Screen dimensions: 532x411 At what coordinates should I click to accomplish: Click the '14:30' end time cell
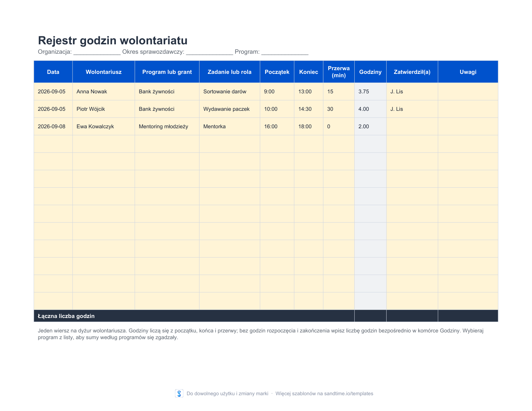pyautogui.click(x=309, y=109)
